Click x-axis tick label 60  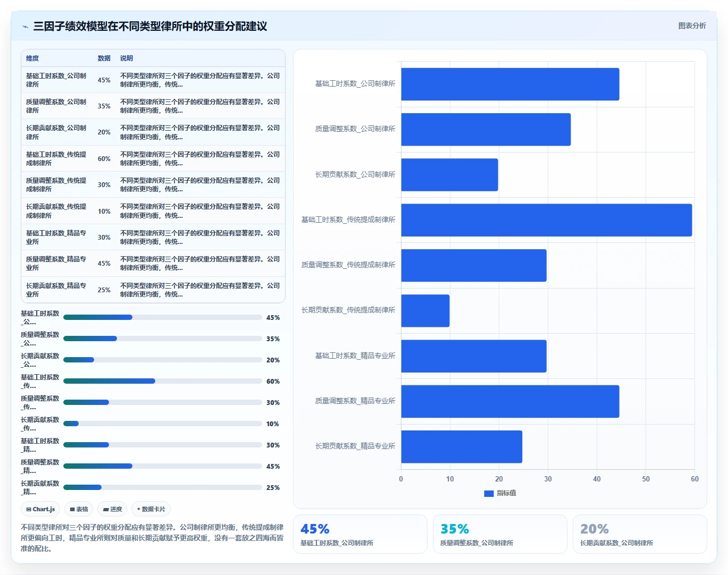tap(694, 479)
